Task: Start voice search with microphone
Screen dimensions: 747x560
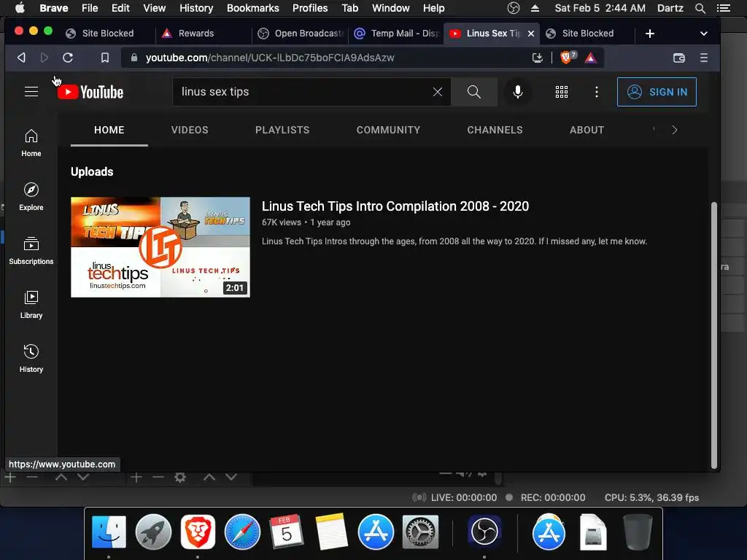Action: coord(517,92)
